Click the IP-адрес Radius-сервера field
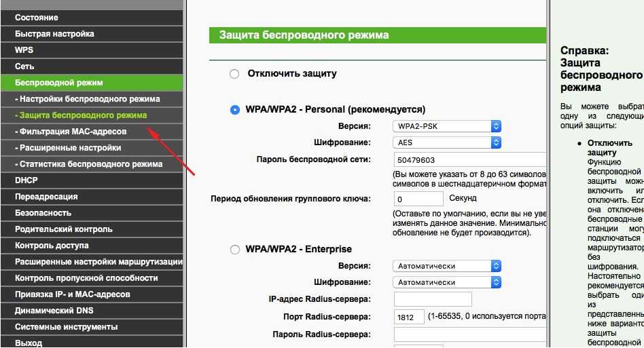Image resolution: width=644 pixels, height=348 pixels. point(433,299)
